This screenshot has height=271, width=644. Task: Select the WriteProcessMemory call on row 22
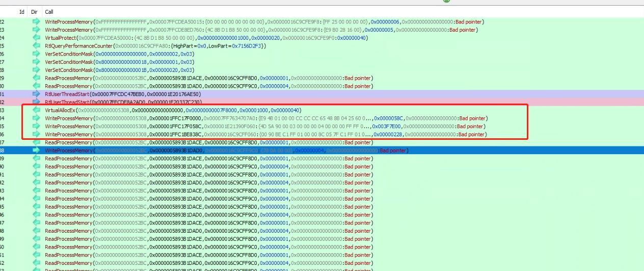264,21
